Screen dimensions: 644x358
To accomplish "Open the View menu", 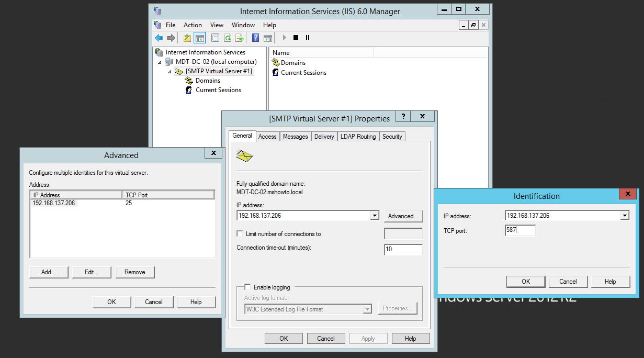I will [217, 25].
